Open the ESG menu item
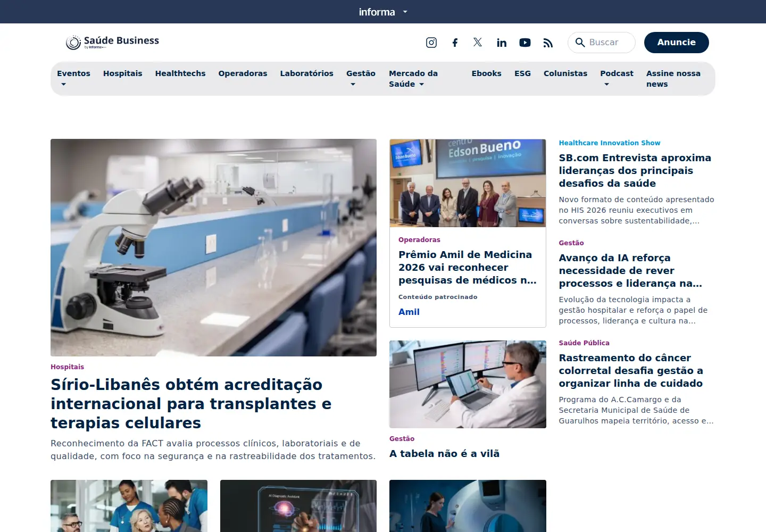Screen dimensions: 766x532 coord(522,73)
